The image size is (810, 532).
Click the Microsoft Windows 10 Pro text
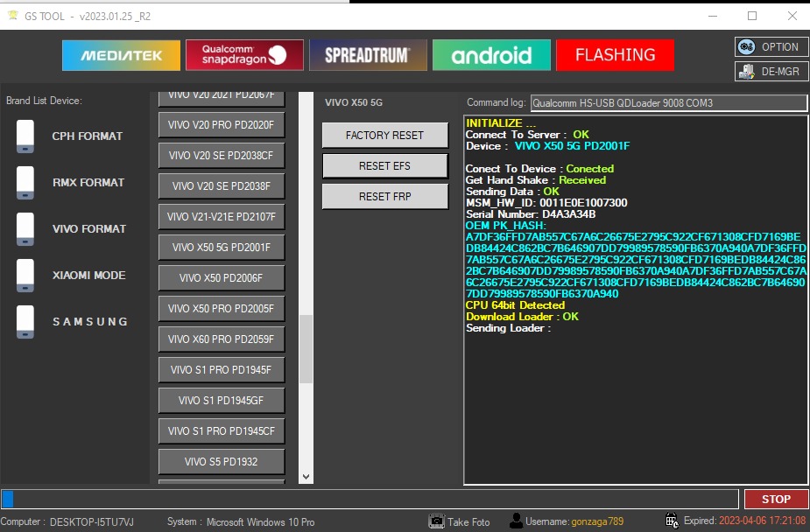click(260, 522)
